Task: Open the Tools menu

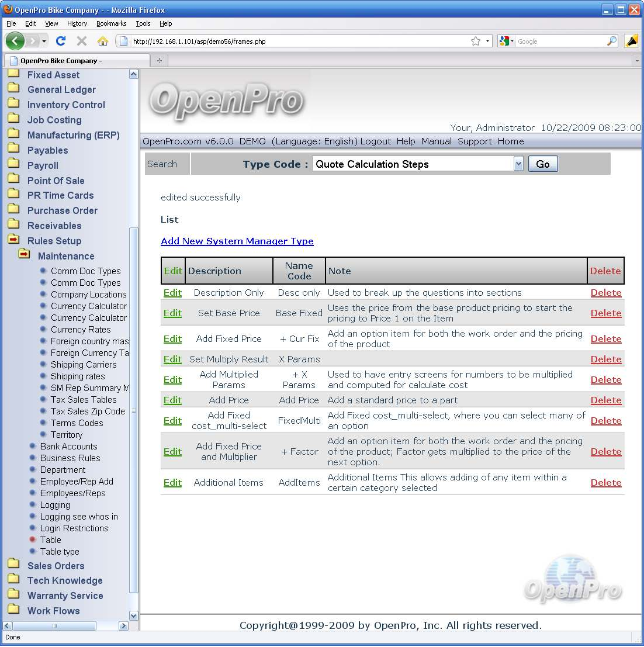Action: coord(143,23)
